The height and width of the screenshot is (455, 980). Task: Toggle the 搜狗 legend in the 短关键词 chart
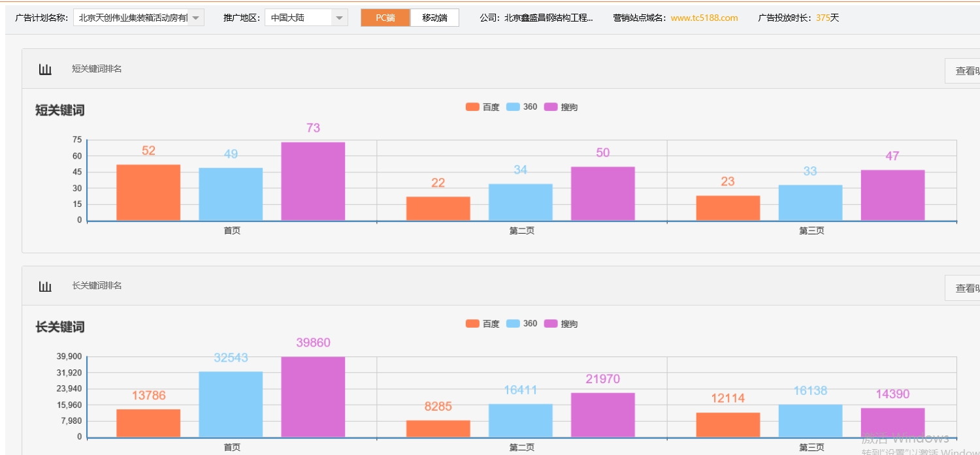coord(561,107)
